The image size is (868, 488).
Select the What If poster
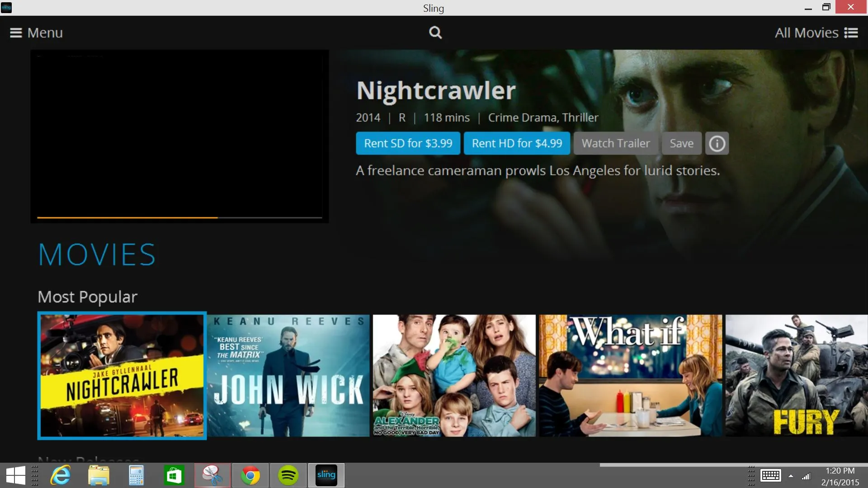point(631,375)
